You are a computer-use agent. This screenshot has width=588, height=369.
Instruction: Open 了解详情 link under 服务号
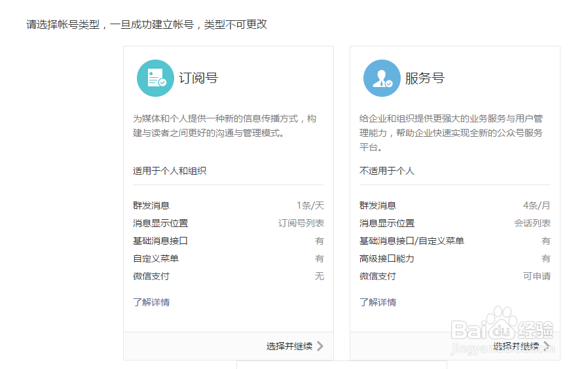(378, 302)
